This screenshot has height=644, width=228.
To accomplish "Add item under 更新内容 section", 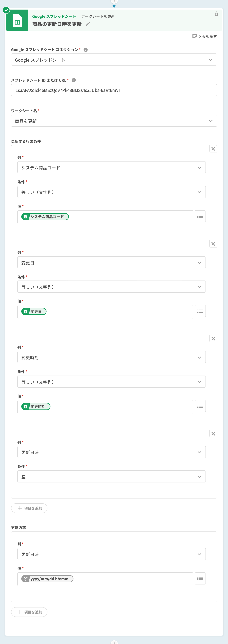I will coord(29,612).
